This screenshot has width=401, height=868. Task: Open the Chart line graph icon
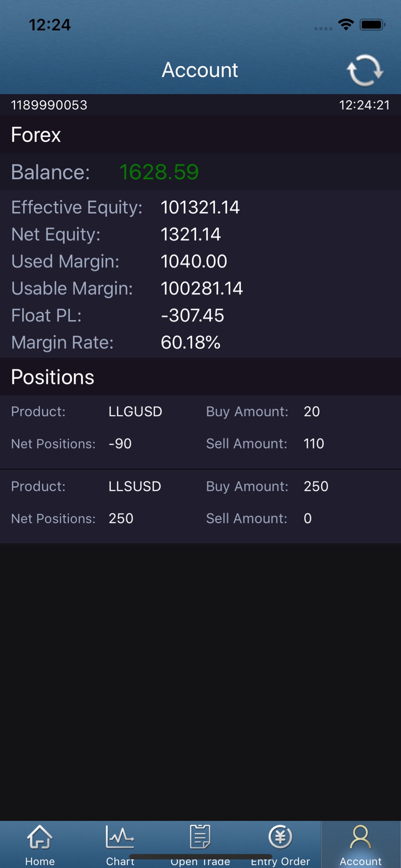120,837
